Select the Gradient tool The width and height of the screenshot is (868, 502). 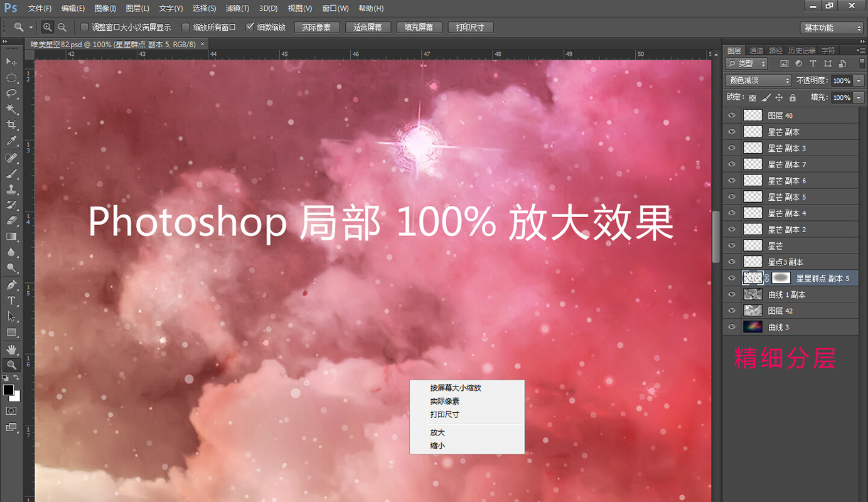(11, 237)
